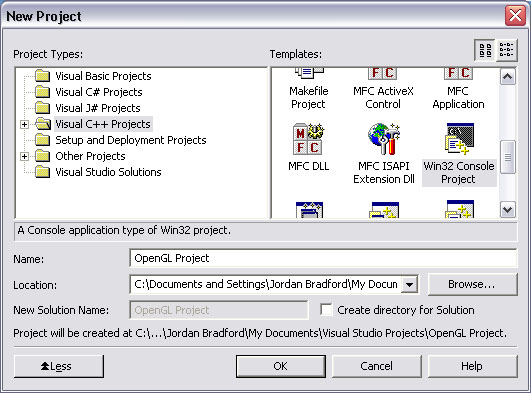Click the Visual J# Projects folder icon
The width and height of the screenshot is (531, 393).
[x=43, y=108]
